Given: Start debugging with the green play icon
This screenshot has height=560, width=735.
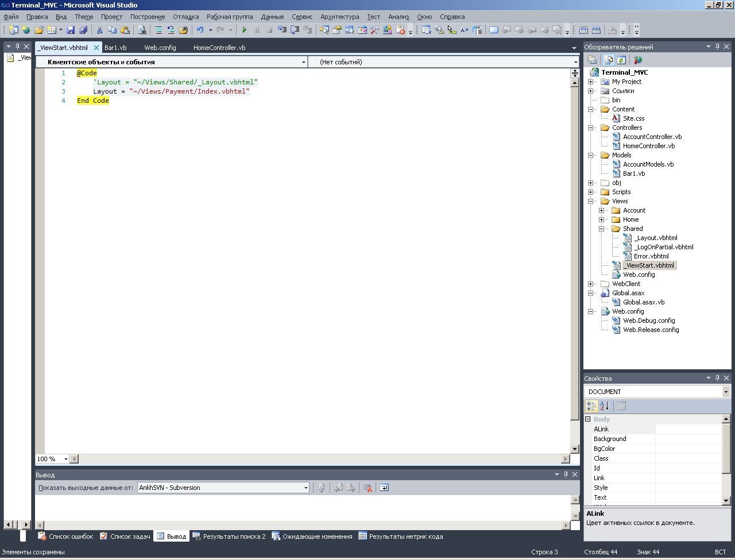Looking at the screenshot, I should [245, 30].
